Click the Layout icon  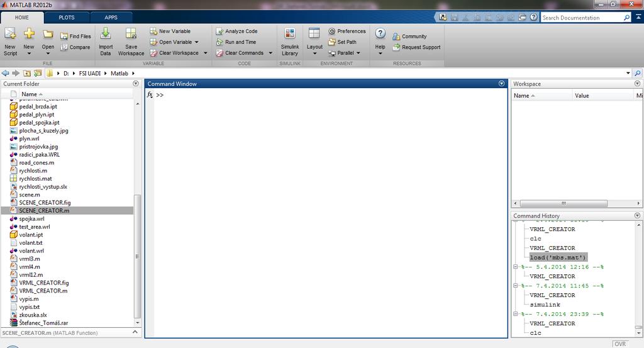tap(314, 34)
